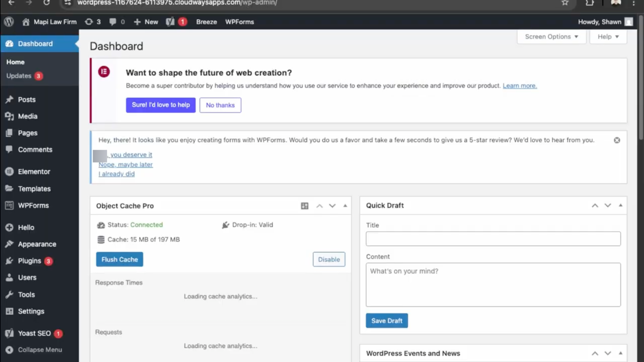
Task: Open the Elementor sidebar menu
Action: (34, 172)
